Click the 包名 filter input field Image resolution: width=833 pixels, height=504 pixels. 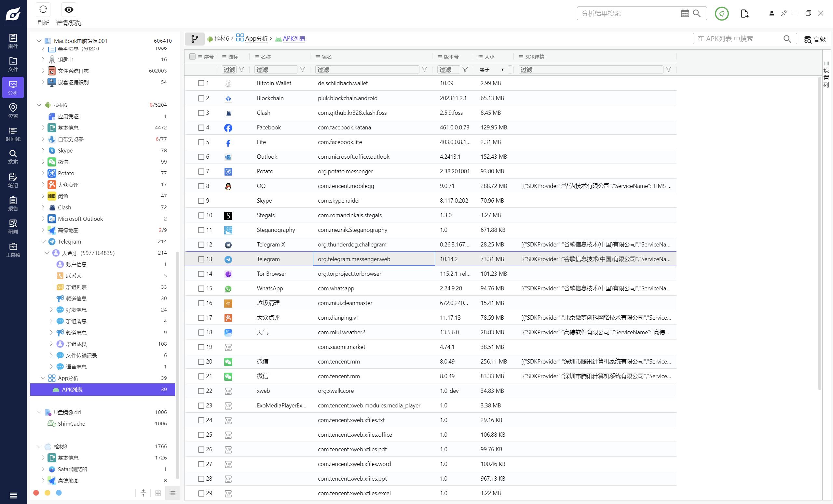pos(367,70)
